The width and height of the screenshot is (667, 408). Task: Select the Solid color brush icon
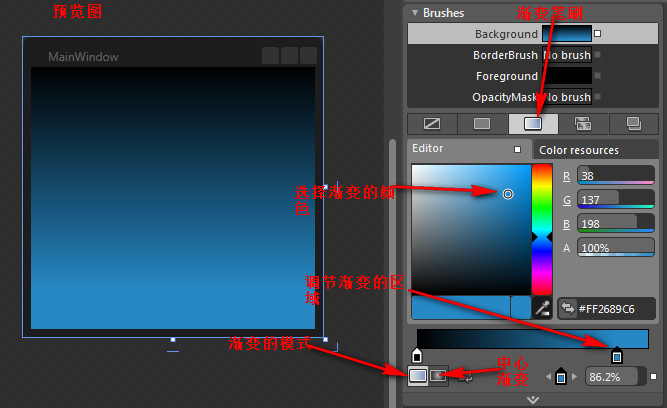pos(482,124)
